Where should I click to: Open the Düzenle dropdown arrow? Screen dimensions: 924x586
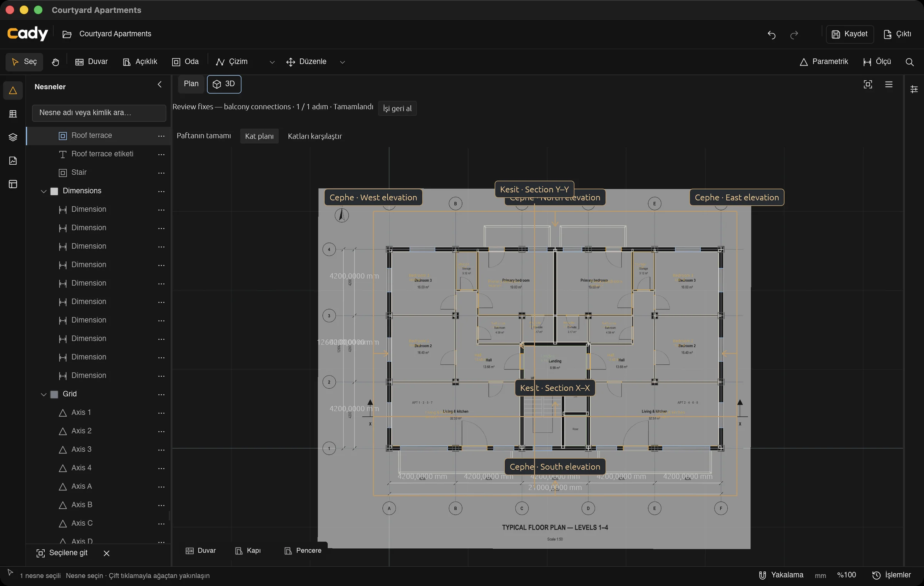click(342, 62)
